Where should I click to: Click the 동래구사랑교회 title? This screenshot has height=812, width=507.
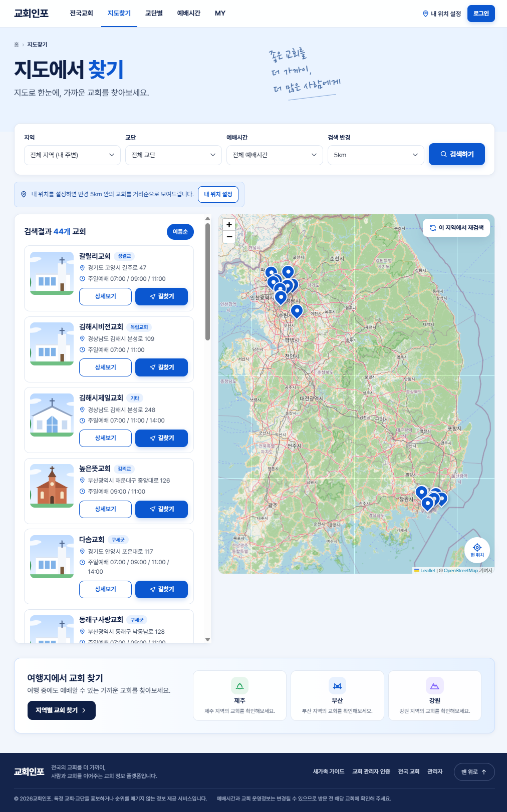101,619
